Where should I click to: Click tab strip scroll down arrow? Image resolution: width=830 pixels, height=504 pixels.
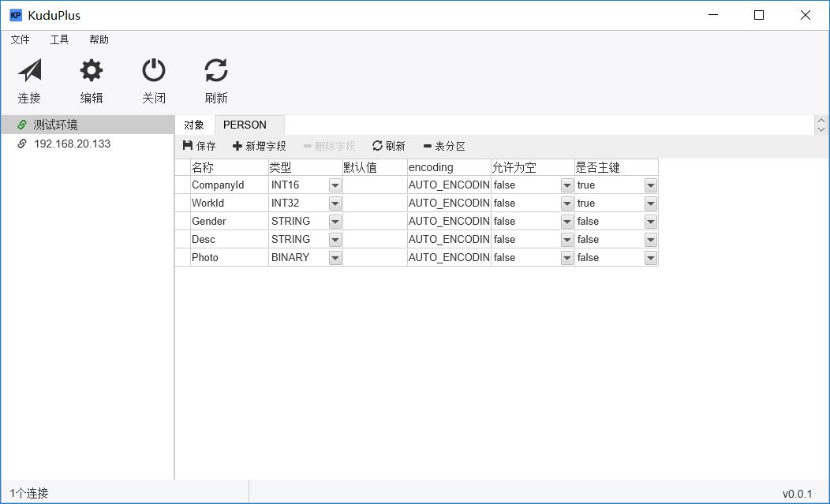coord(821,129)
